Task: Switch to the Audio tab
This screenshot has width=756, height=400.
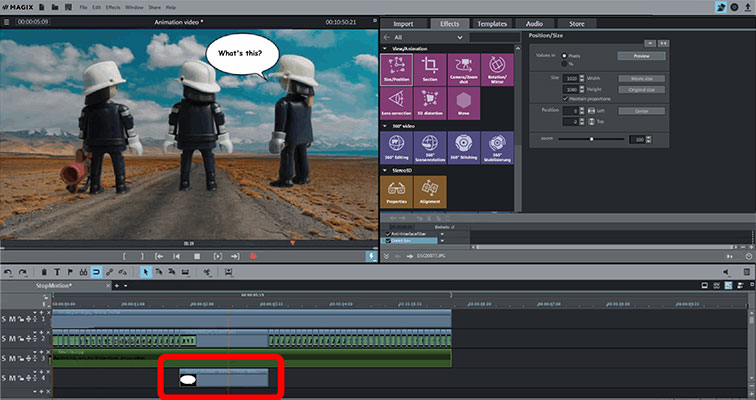Action: pos(534,24)
